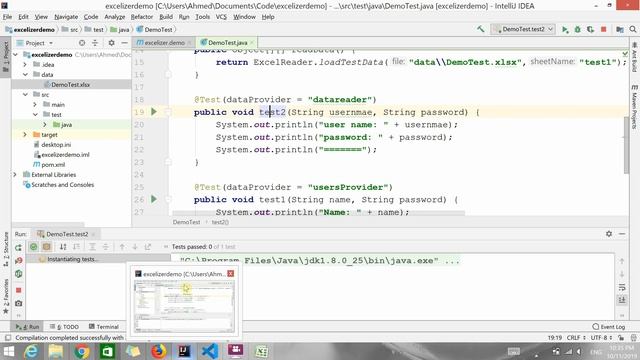Expand the target folder

tap(25, 134)
